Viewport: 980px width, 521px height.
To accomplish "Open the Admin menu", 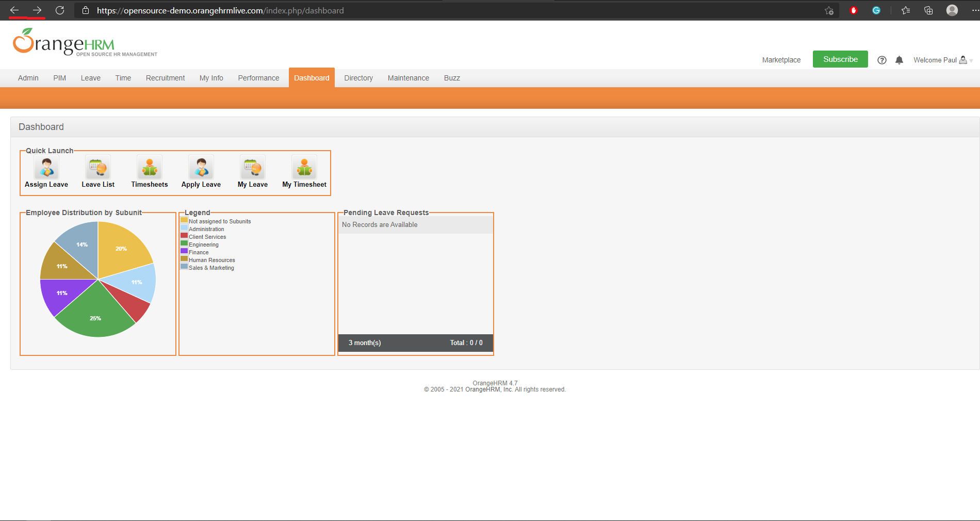I will tap(28, 78).
